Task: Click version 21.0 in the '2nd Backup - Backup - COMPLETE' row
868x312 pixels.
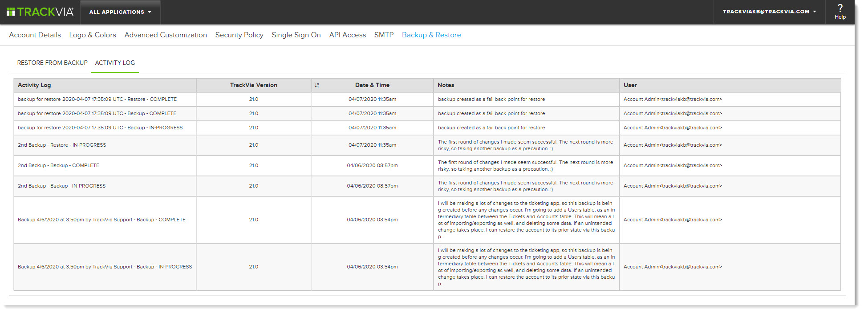Action: pos(254,166)
